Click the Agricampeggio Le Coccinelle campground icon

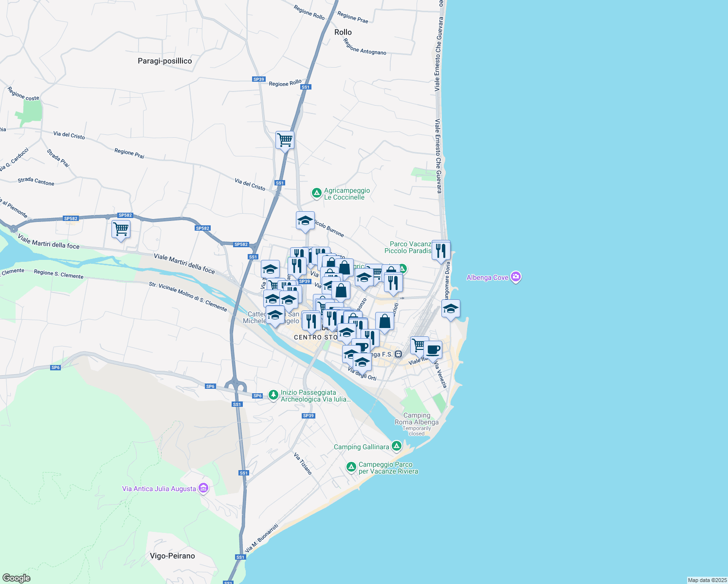pyautogui.click(x=317, y=192)
